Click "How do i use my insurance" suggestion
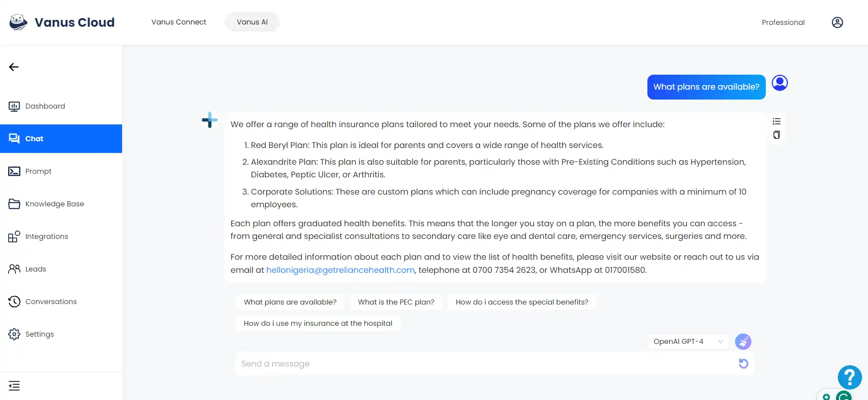Screen dimensions: 868x400 [x=318, y=323]
